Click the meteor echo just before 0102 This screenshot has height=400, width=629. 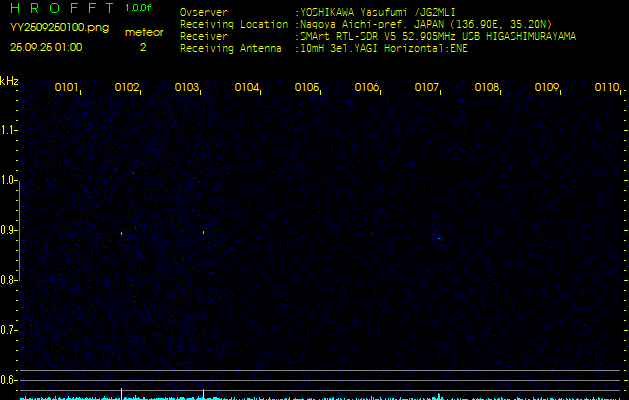tap(122, 234)
